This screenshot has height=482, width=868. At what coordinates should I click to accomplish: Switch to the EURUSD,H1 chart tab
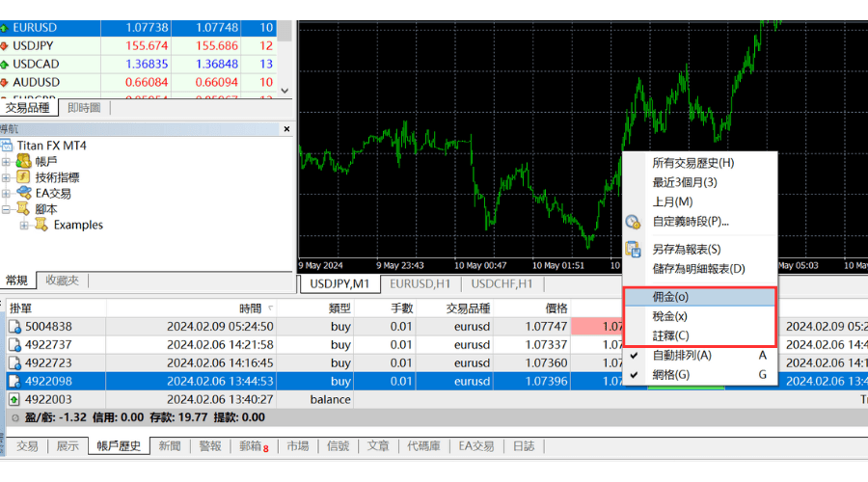[x=419, y=283]
